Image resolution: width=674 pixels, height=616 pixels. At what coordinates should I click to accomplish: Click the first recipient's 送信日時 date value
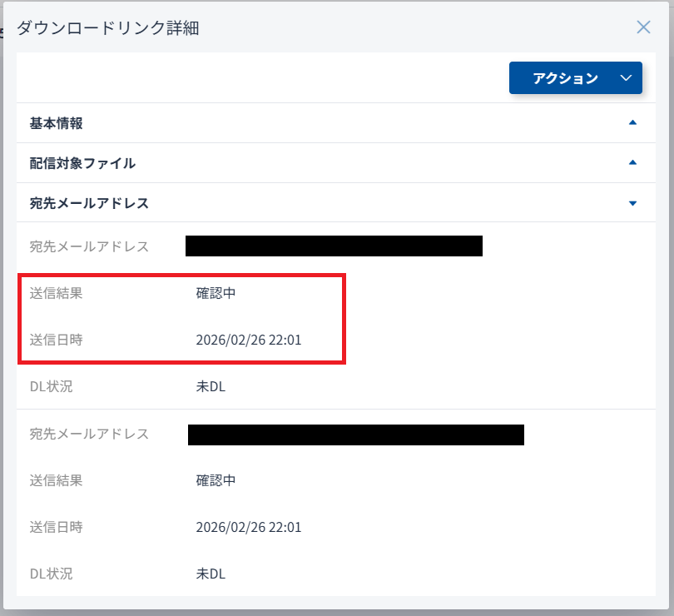click(x=248, y=340)
